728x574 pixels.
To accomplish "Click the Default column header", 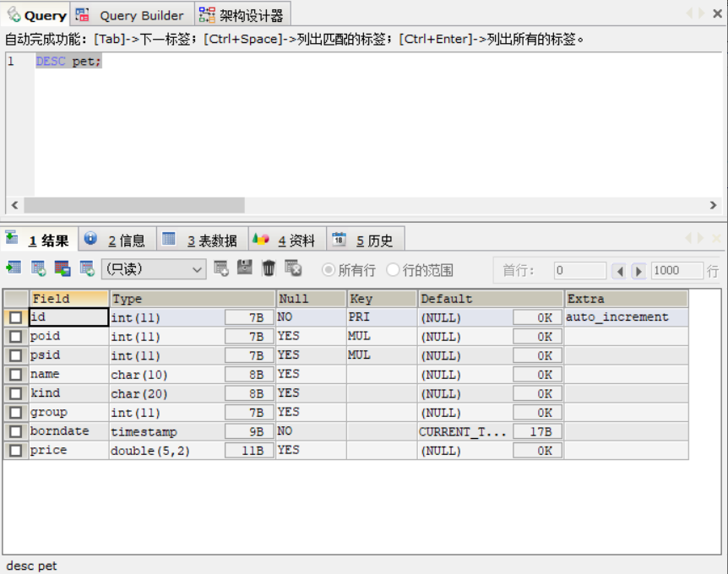I will tap(491, 299).
